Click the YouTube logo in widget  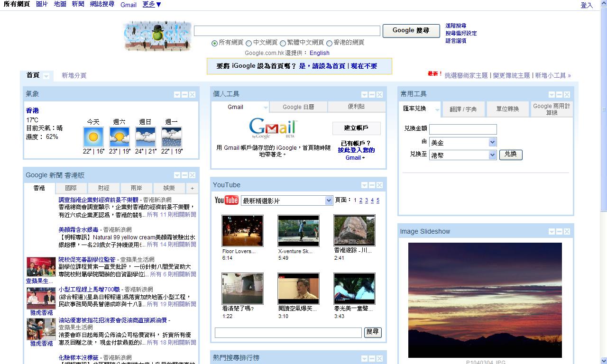[x=226, y=200]
